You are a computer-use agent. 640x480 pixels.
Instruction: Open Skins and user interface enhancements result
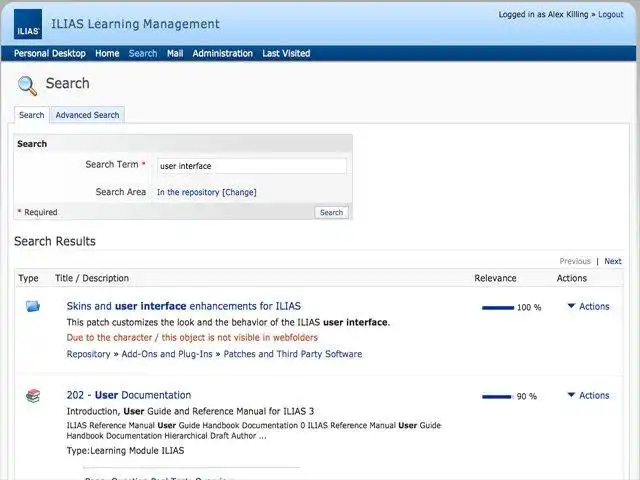click(x=184, y=306)
